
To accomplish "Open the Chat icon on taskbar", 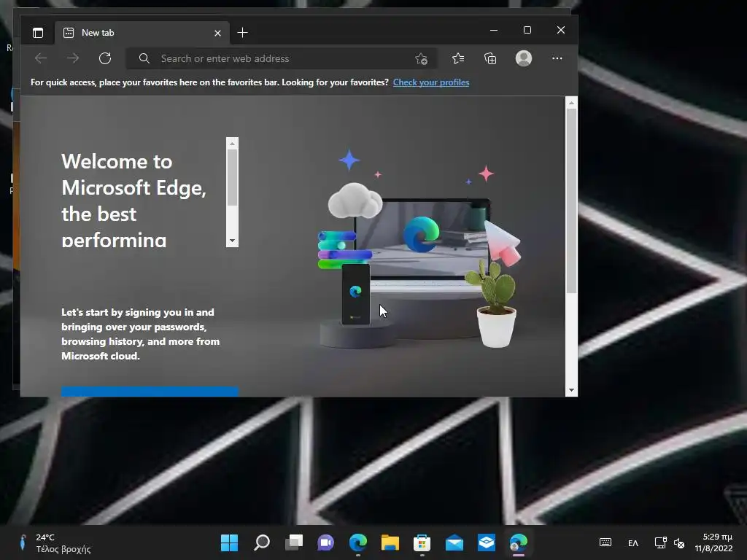I will [x=326, y=542].
